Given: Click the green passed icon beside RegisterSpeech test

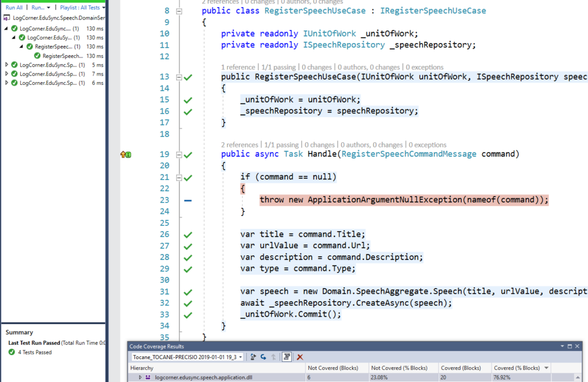Looking at the screenshot, I should coord(37,56).
